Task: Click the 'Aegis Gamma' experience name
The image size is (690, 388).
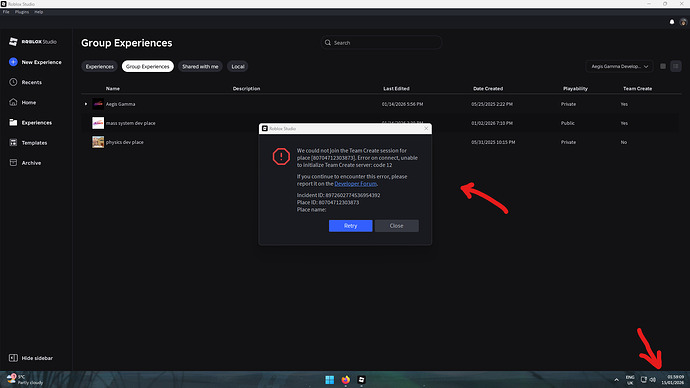Action: tap(121, 104)
